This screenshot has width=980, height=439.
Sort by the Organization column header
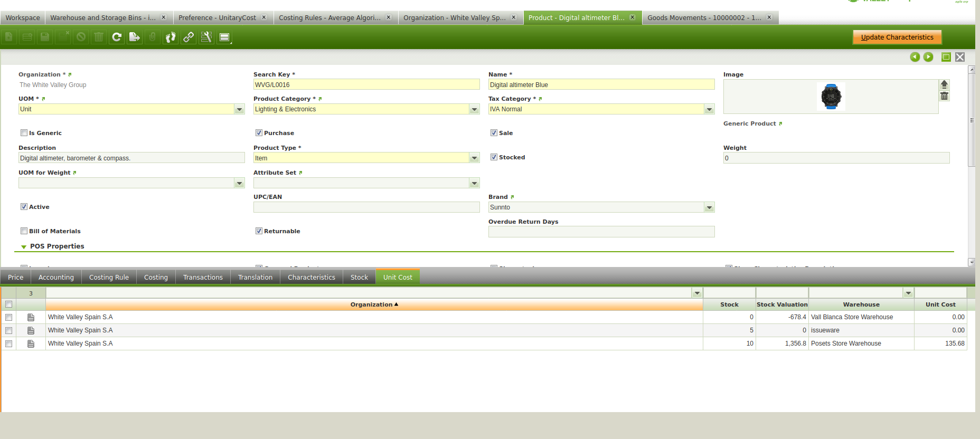374,304
